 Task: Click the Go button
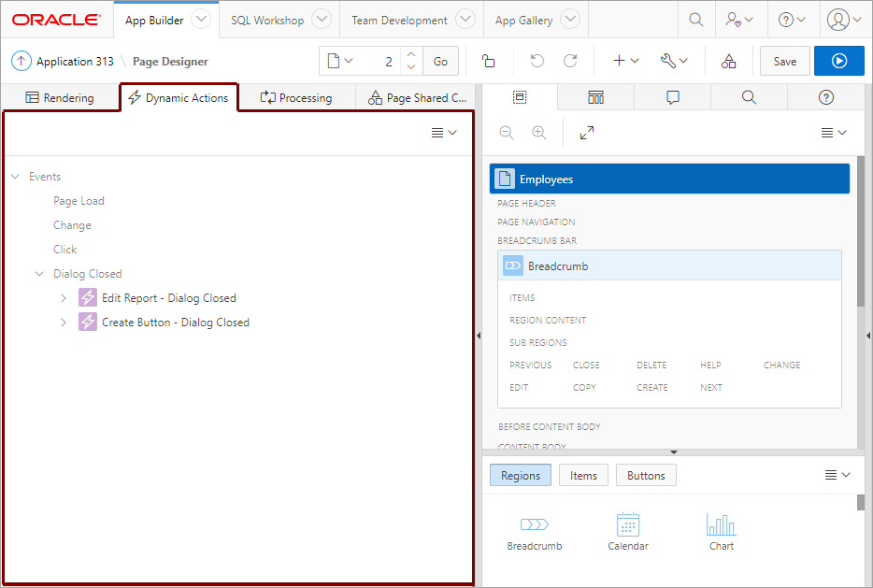tap(440, 61)
